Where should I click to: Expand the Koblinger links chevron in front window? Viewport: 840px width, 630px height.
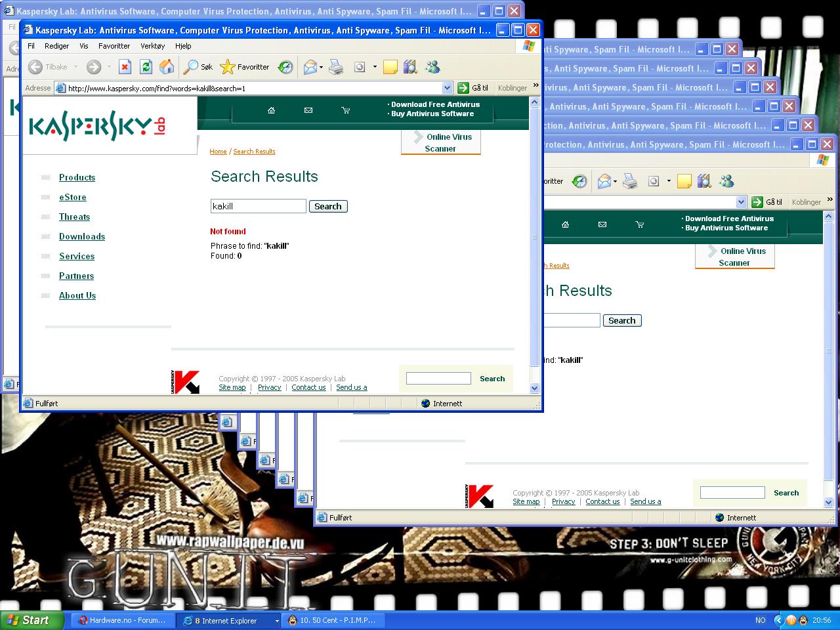tap(535, 85)
